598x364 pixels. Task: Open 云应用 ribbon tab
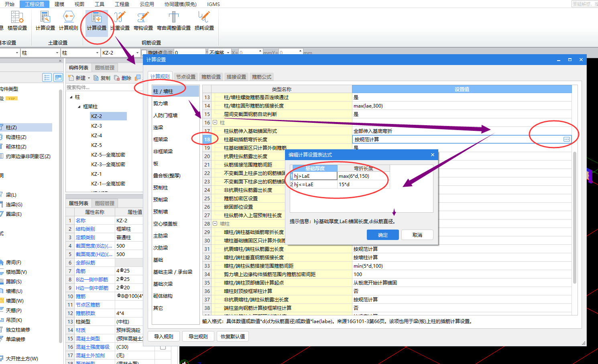pyautogui.click(x=147, y=4)
